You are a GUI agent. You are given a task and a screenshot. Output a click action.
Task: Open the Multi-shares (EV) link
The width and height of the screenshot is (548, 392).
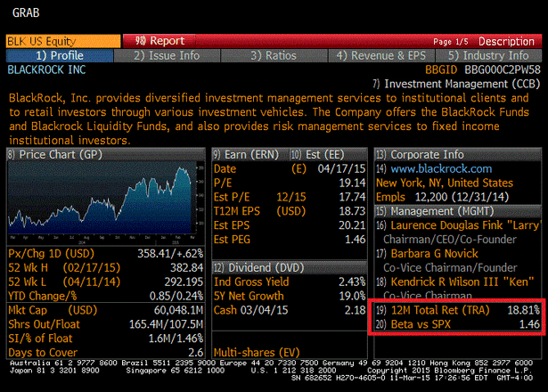pos(257,353)
